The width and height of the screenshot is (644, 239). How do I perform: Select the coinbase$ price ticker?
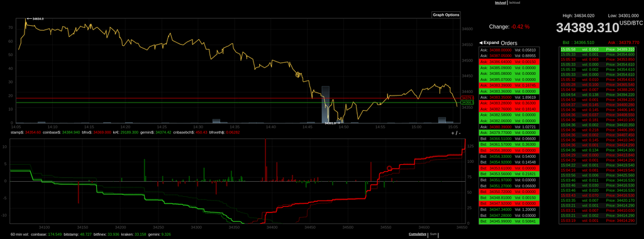(x=61, y=133)
